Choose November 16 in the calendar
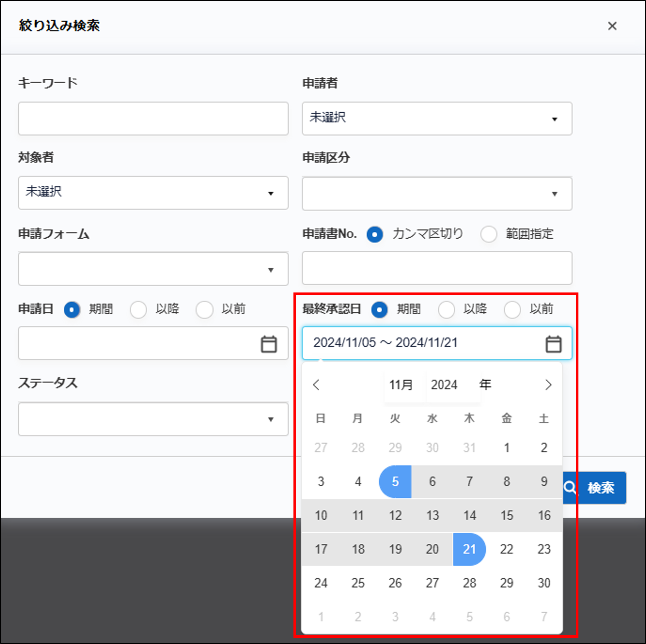The width and height of the screenshot is (646, 644). tap(544, 515)
